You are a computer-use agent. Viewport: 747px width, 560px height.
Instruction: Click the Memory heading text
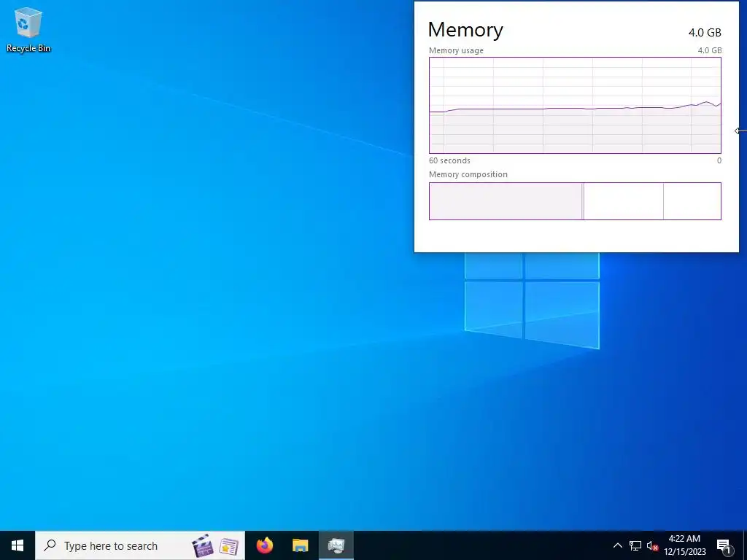coord(465,29)
